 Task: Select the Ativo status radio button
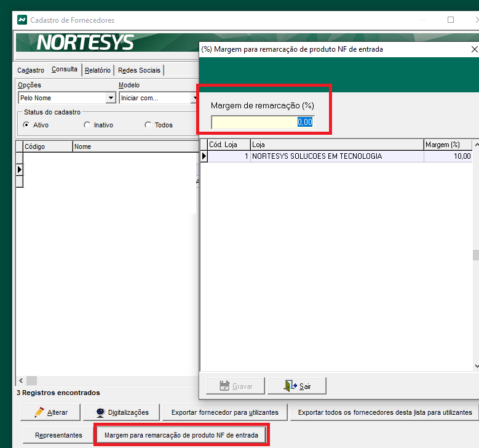(x=26, y=125)
